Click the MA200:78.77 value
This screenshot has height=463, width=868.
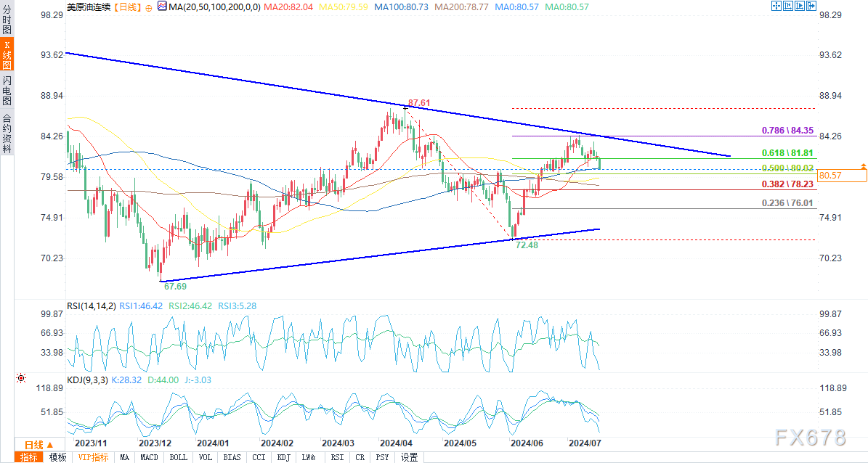pos(462,7)
